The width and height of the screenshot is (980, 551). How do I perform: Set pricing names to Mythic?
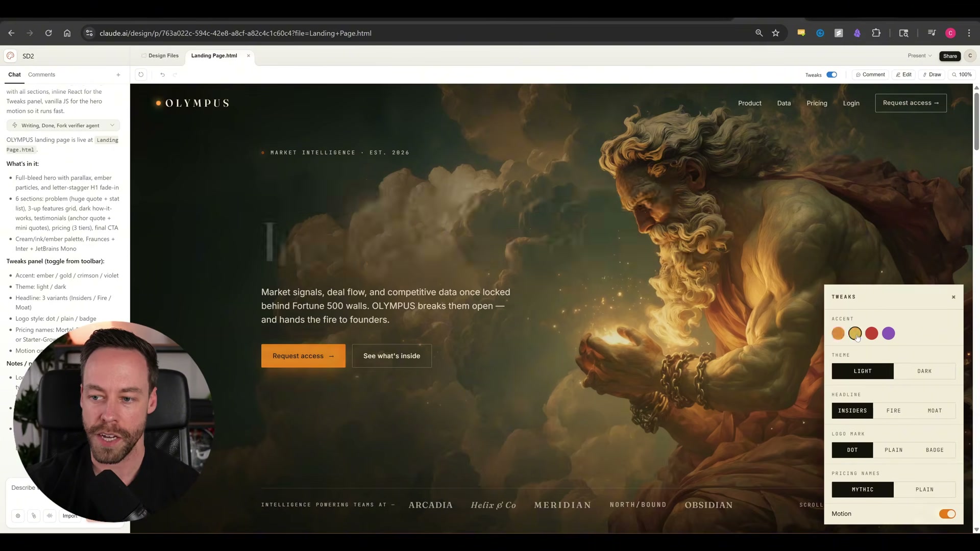click(863, 489)
